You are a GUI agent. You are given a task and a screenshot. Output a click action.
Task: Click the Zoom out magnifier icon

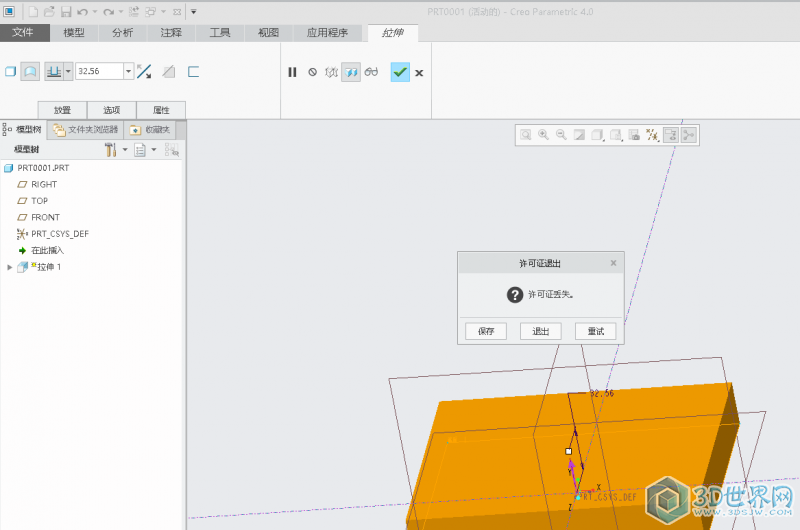click(x=561, y=135)
